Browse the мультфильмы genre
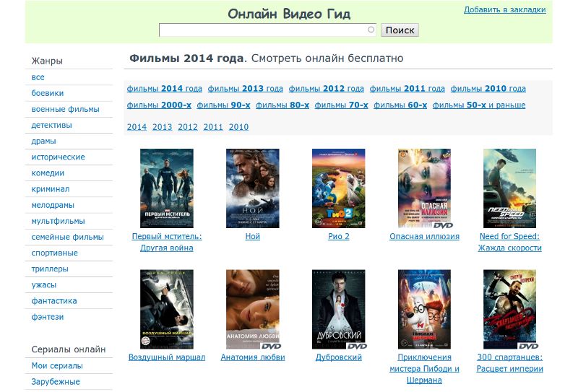The image size is (578, 392). point(59,221)
